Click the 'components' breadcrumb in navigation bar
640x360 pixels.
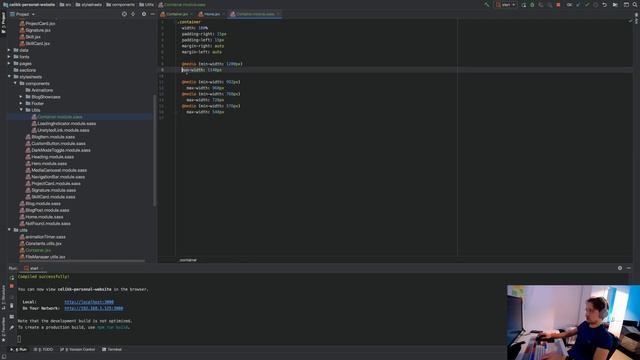point(120,5)
